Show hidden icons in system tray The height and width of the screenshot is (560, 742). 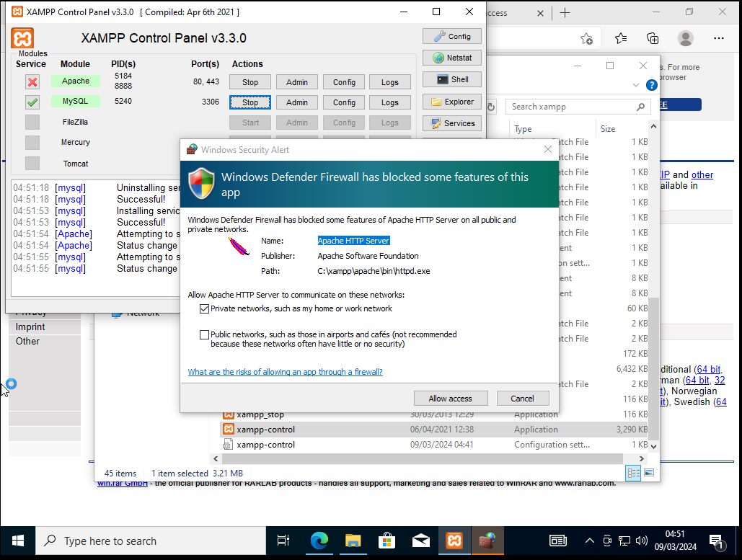point(589,541)
